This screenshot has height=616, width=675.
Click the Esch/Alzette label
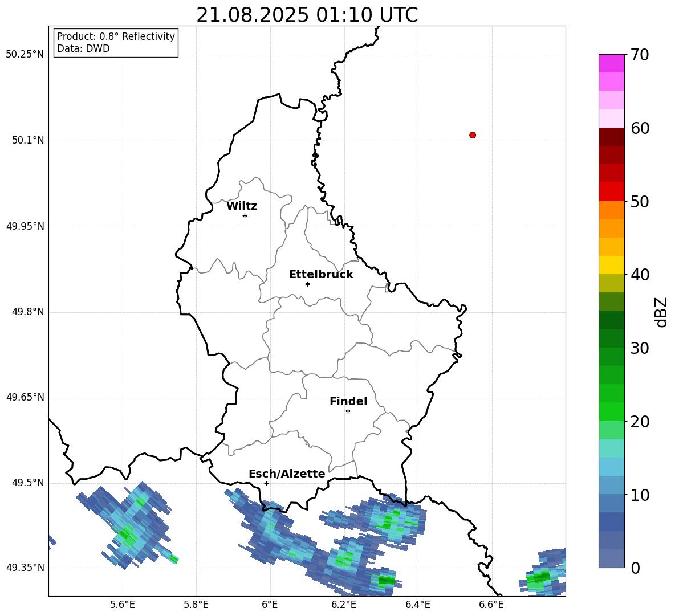[x=287, y=474]
